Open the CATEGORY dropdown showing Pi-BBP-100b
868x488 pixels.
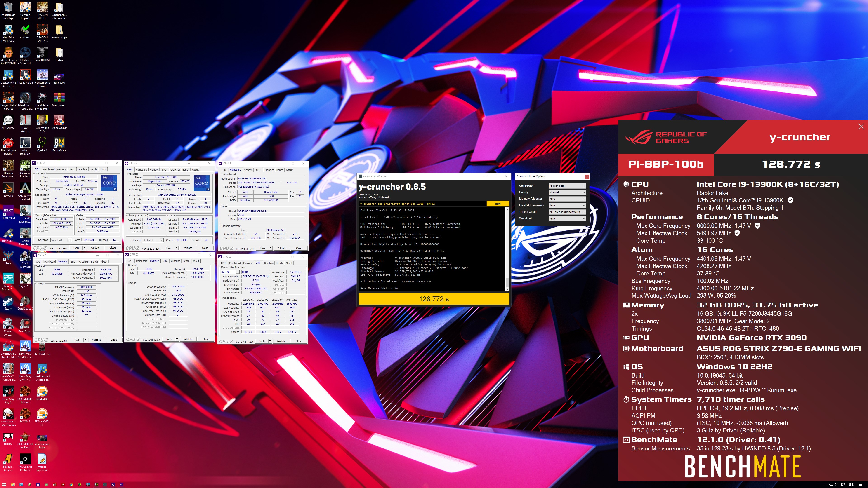[x=567, y=186]
